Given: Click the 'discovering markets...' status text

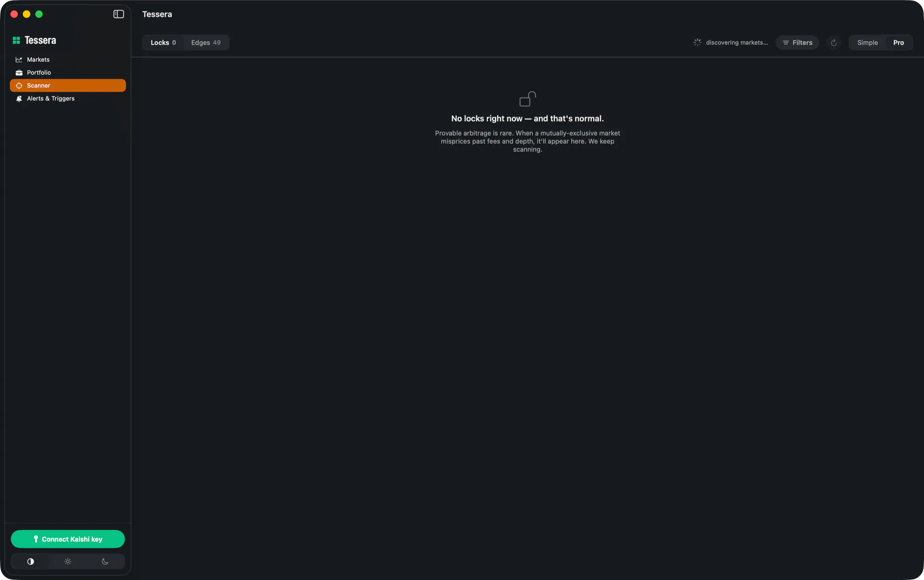Looking at the screenshot, I should (737, 42).
